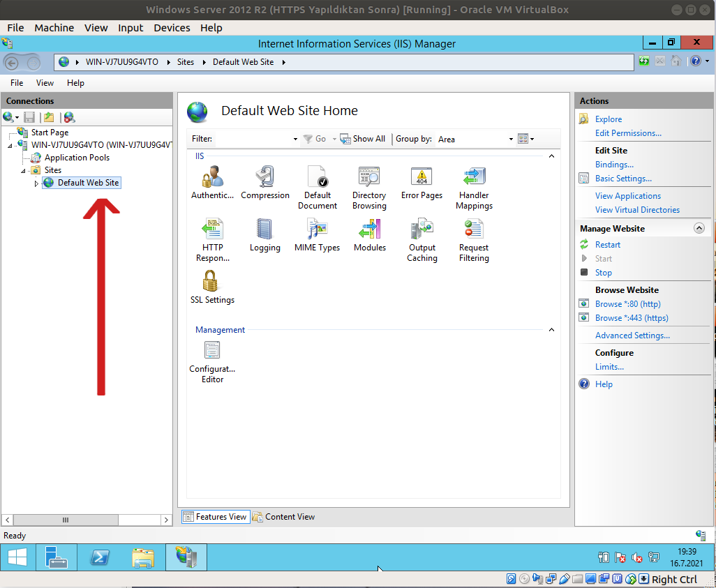Open the VirtualBox Devices menu
Screen dimensions: 716x588
(172, 28)
